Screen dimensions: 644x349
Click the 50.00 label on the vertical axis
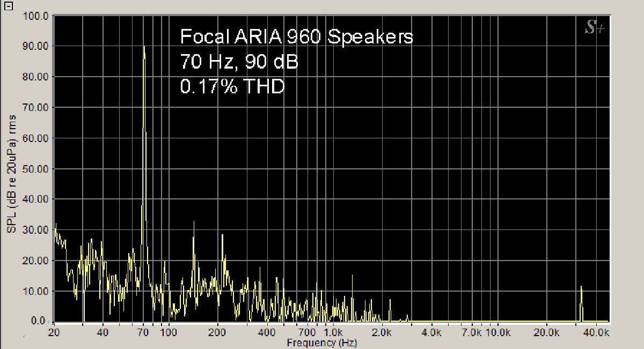(37, 169)
